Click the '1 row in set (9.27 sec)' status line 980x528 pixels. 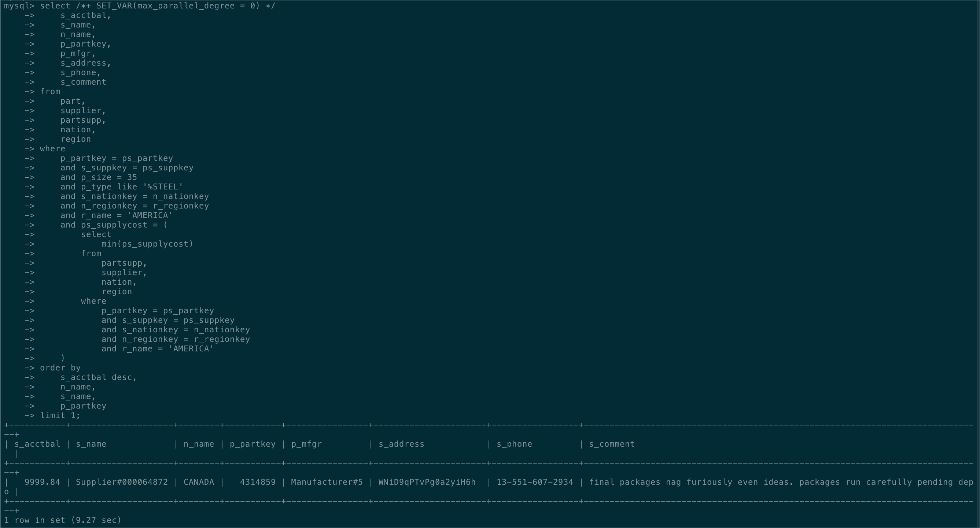click(x=63, y=520)
